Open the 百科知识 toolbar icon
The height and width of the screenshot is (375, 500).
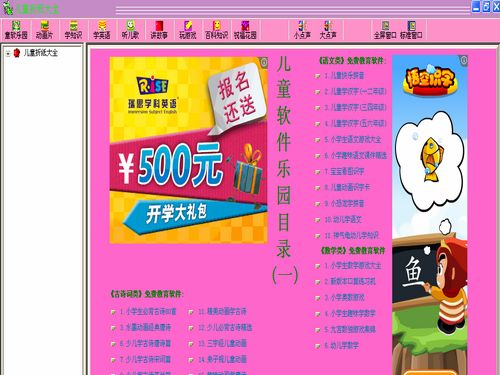tap(216, 30)
